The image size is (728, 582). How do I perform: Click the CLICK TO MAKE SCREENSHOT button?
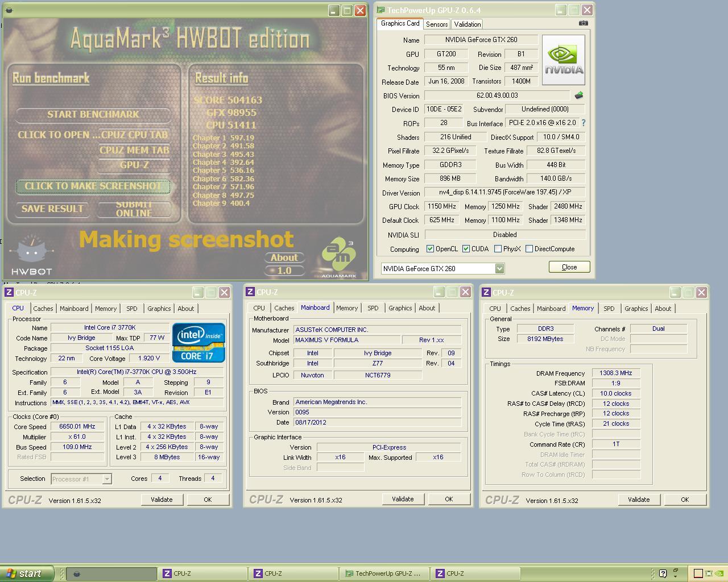[93, 186]
